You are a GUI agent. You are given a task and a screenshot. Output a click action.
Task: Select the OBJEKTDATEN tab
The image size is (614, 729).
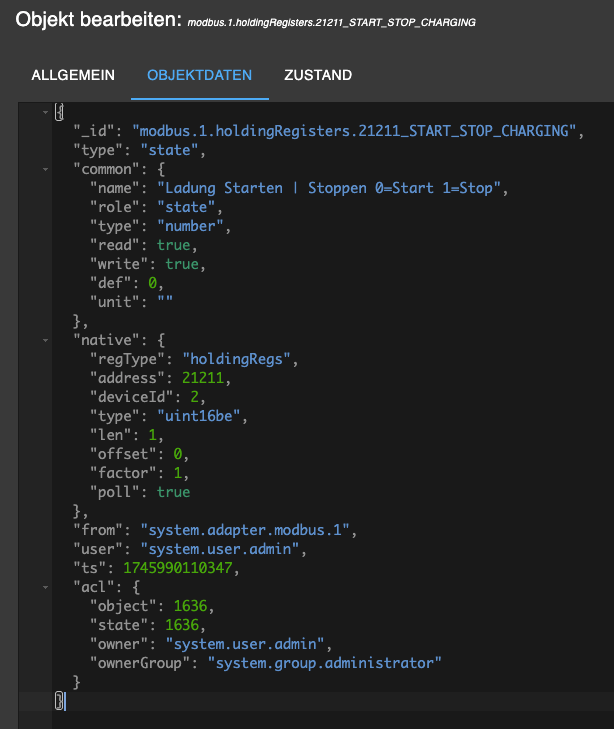tap(199, 75)
